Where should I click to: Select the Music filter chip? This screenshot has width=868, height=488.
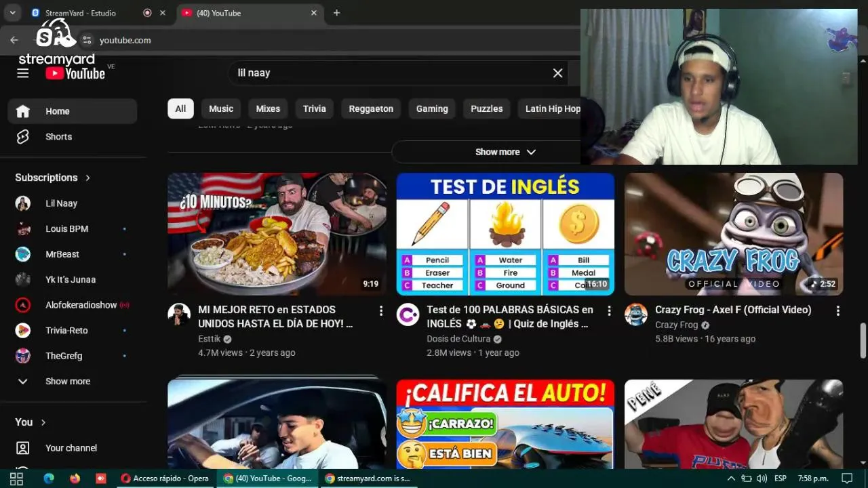[x=221, y=108]
